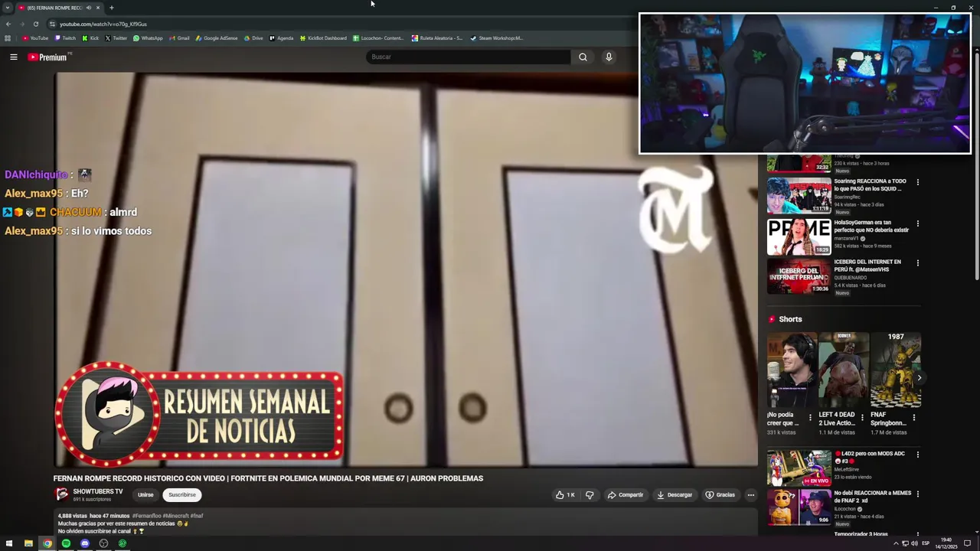Screen dimensions: 980x551
Task: Open HolaSoyGerman video thumbnail
Action: click(799, 236)
